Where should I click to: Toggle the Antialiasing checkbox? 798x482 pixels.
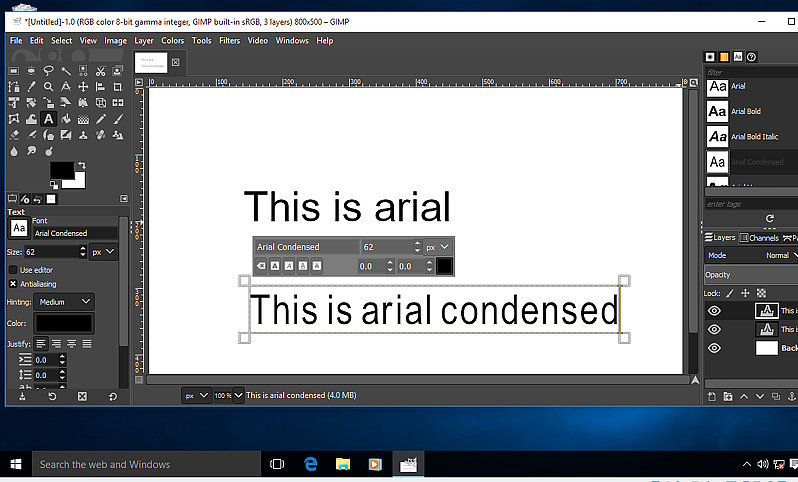click(13, 284)
